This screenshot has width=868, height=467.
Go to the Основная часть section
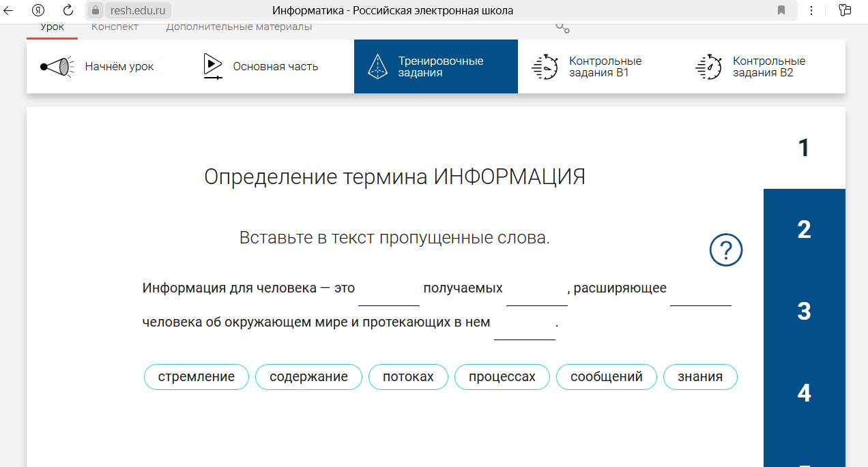point(261,67)
